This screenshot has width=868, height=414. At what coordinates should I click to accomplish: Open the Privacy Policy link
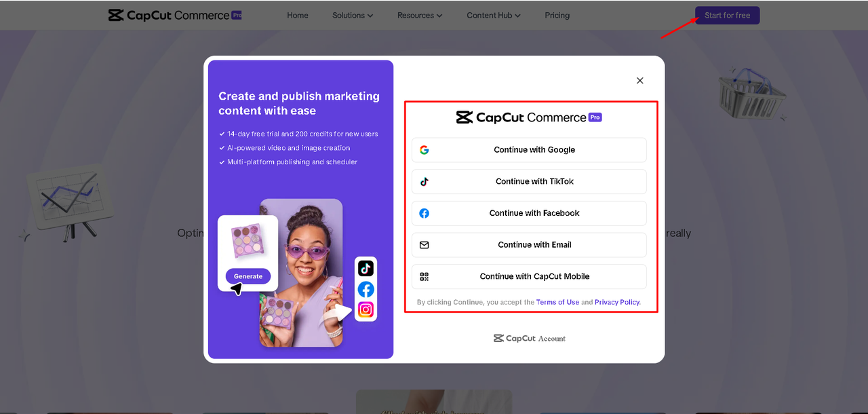pos(617,302)
